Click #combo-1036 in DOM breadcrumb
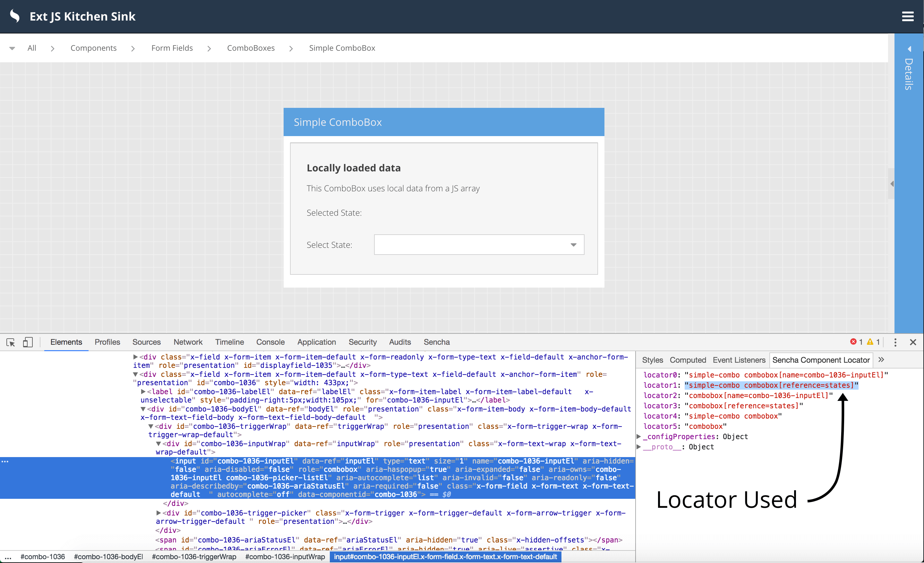The height and width of the screenshot is (563, 924). pos(43,557)
